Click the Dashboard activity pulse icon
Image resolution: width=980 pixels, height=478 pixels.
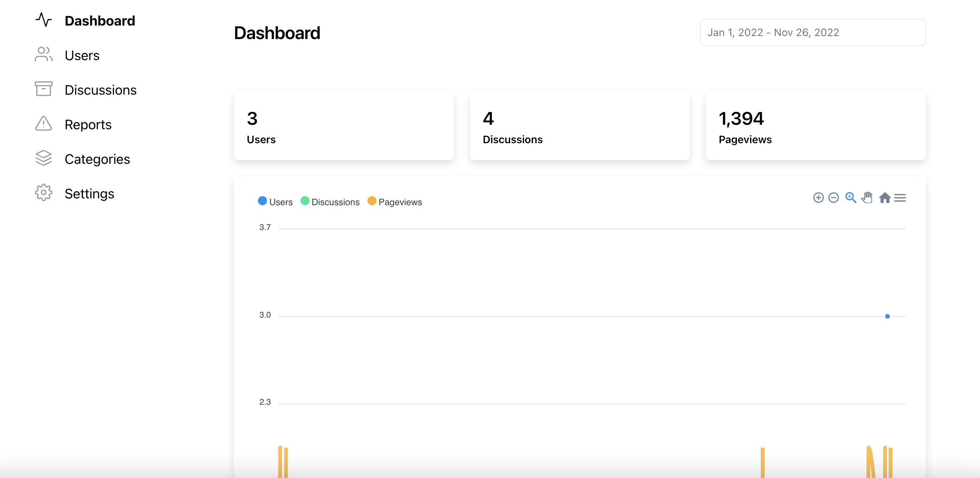coord(43,20)
